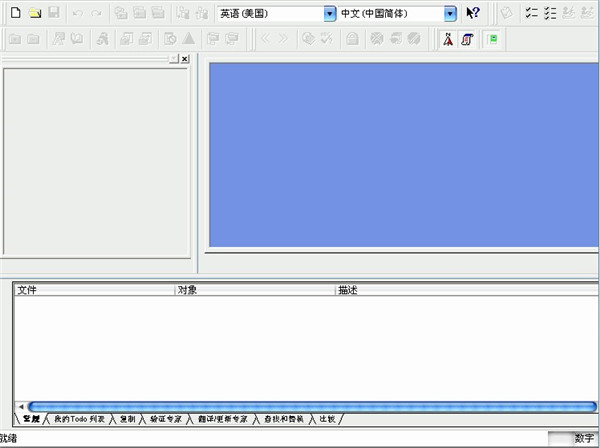Click the grayed padlock icon
The width and height of the screenshot is (600, 448).
coord(352,39)
